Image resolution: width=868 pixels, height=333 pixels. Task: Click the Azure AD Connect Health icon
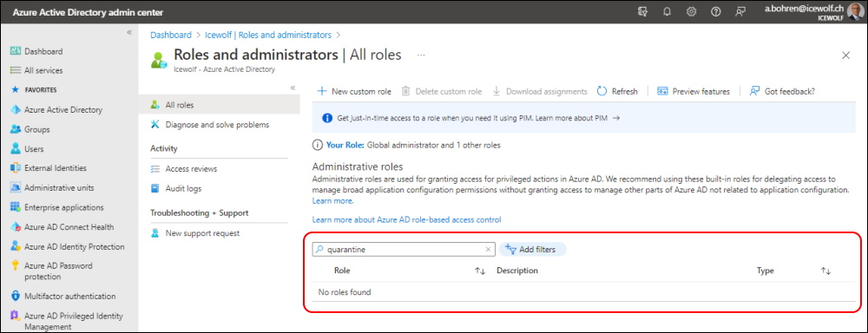(16, 227)
